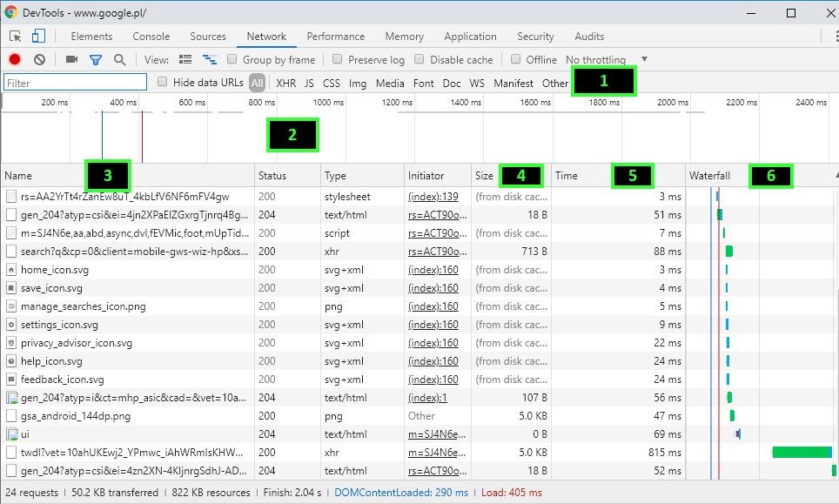
Task: Open initiator link (index):139
Action: (433, 197)
